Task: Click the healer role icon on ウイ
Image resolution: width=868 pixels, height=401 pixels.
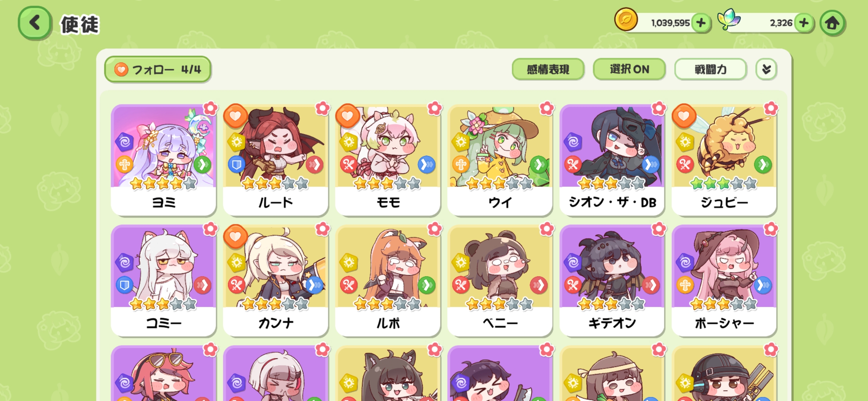Action: [x=461, y=164]
